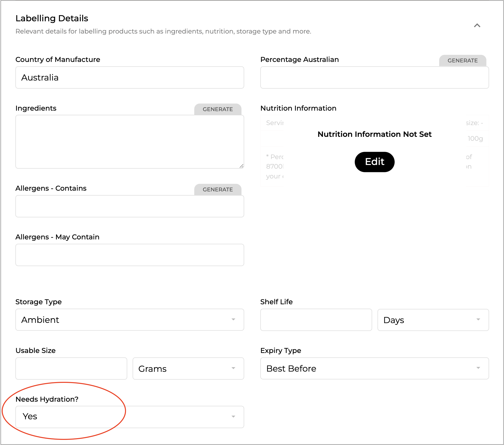Collapse the Labelling Details section chevron
Image resolution: width=504 pixels, height=445 pixels.
pos(477,25)
